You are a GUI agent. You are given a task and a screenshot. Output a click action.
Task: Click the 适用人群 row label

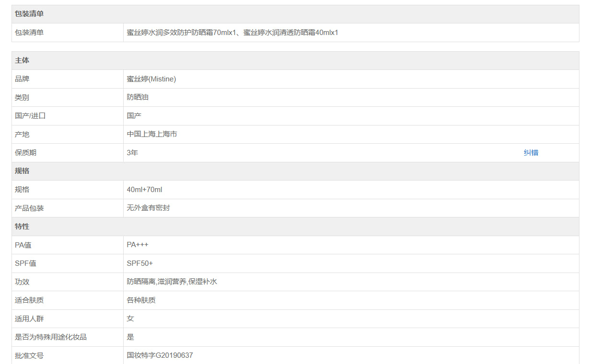tap(29, 318)
